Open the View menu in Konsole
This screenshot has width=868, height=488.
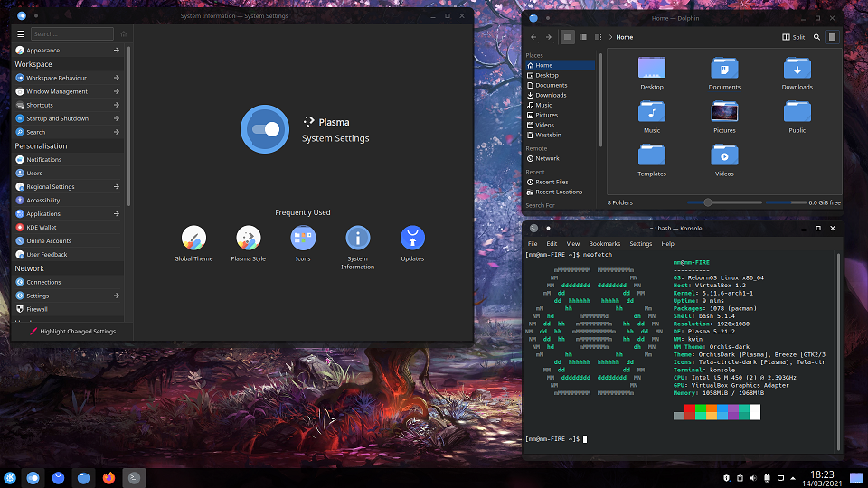573,243
